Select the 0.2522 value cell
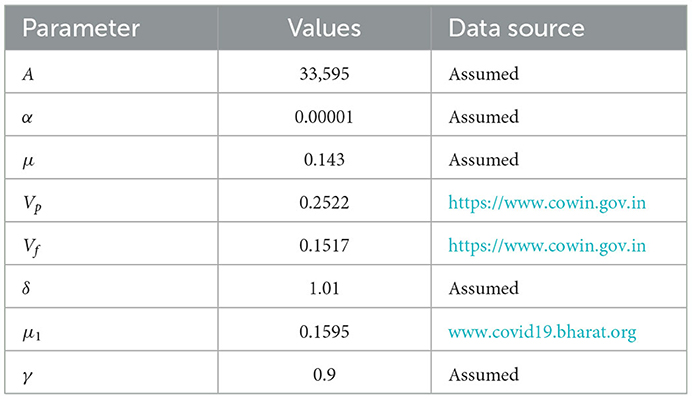Viewport: 692px width, 399px height. [x=324, y=203]
